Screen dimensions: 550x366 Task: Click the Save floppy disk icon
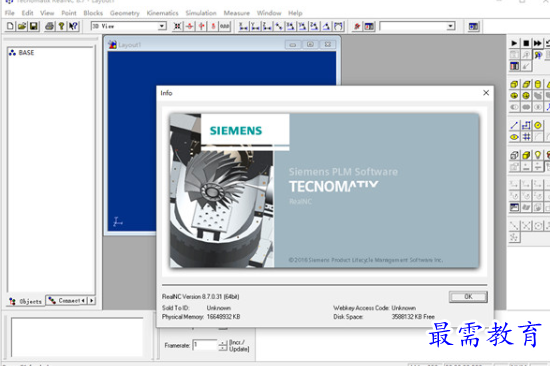(x=34, y=26)
